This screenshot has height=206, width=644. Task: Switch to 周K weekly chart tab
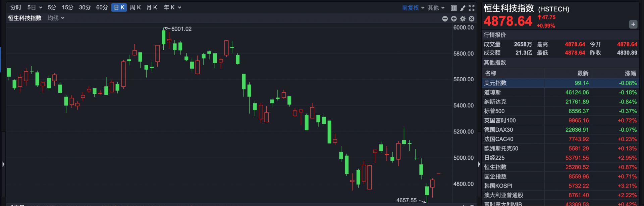(x=135, y=7)
